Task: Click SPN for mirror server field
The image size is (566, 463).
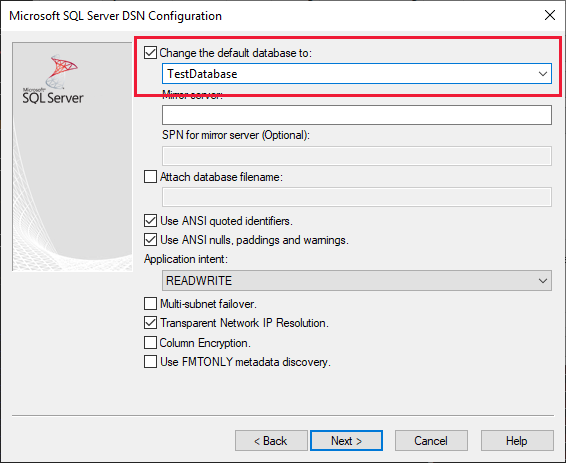Action: (357, 156)
